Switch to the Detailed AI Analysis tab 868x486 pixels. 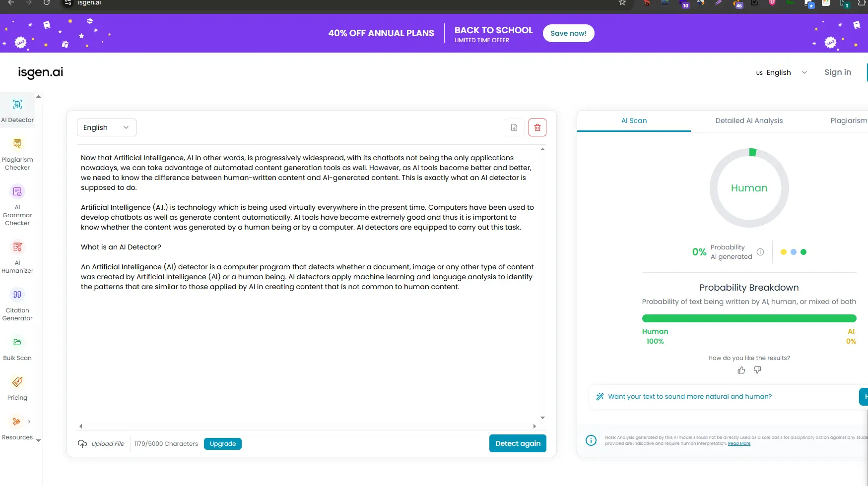coord(749,121)
